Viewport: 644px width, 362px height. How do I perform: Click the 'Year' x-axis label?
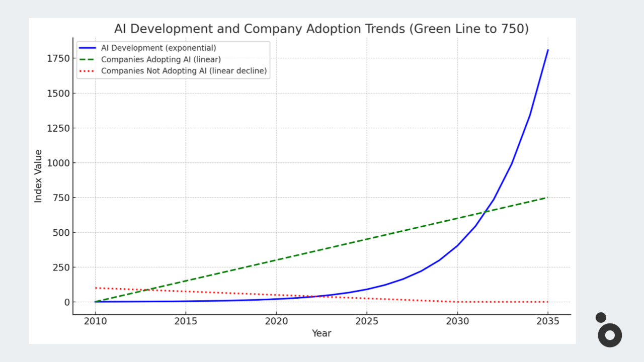(x=321, y=333)
